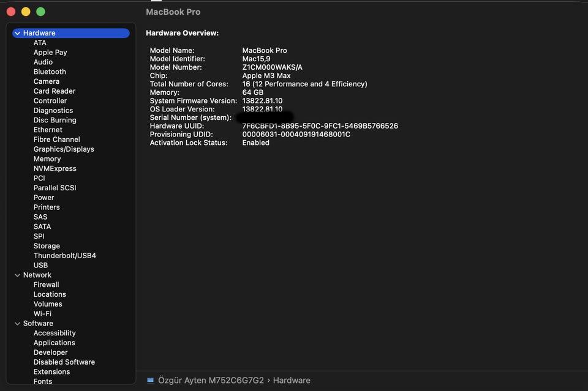Select NVMExpress in the sidebar
This screenshot has width=588, height=391.
pos(55,168)
